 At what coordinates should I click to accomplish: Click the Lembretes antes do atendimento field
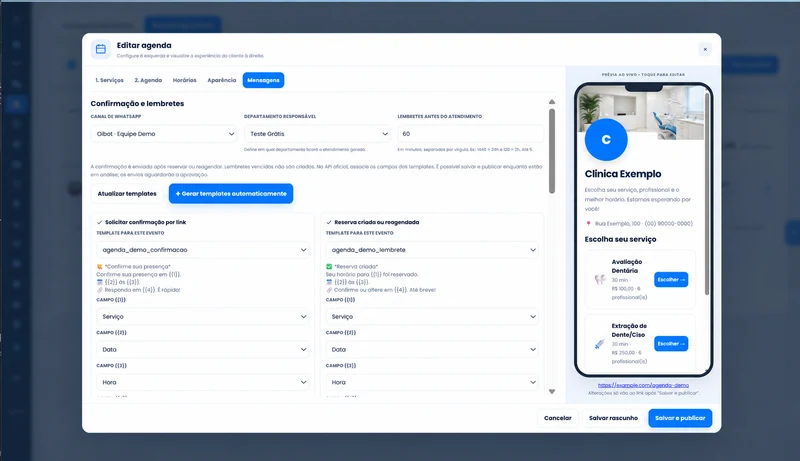[470, 134]
